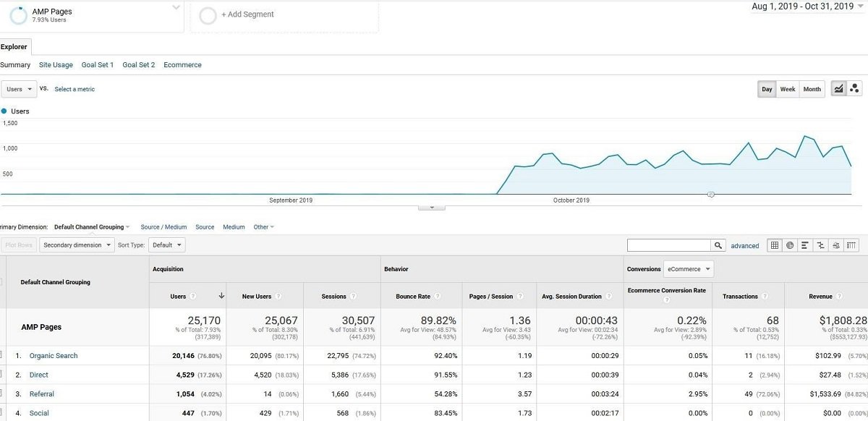Switch to the Ecommerce tab
This screenshot has width=868, height=421.
[182, 65]
